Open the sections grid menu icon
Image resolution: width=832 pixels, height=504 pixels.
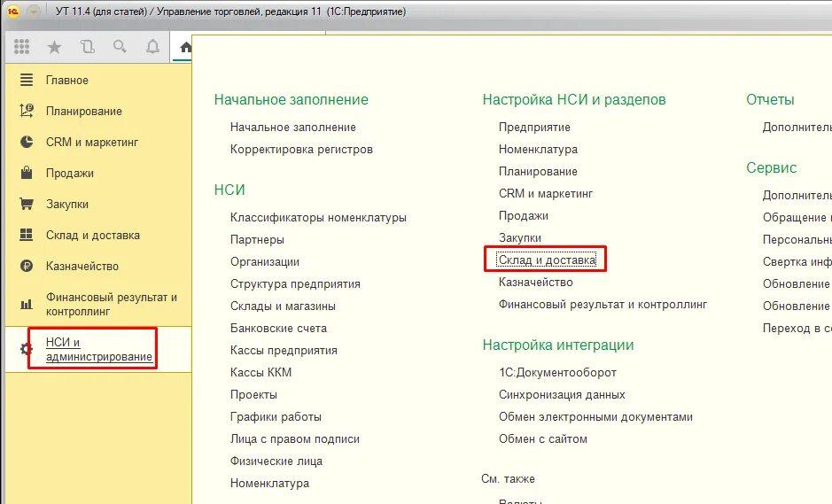(x=22, y=47)
